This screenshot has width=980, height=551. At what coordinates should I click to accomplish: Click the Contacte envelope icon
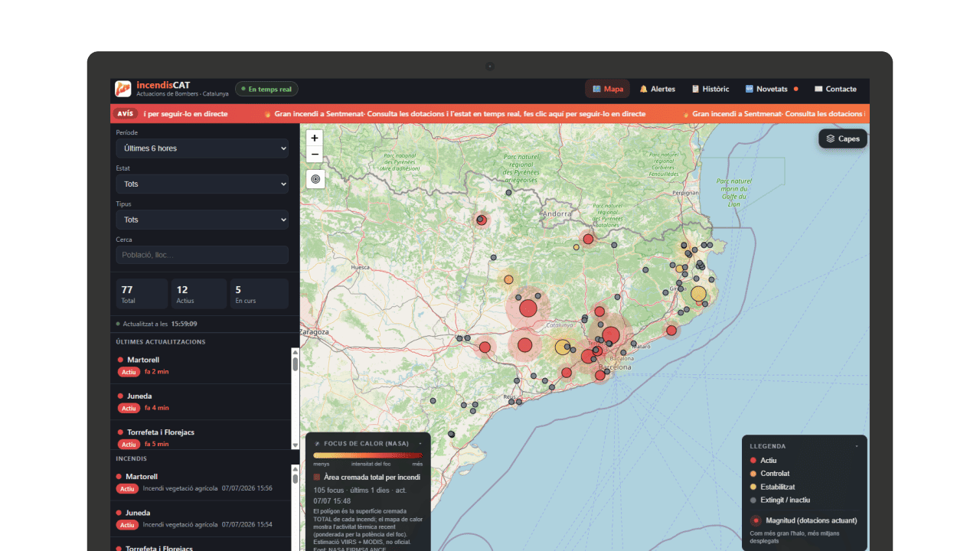pyautogui.click(x=818, y=89)
